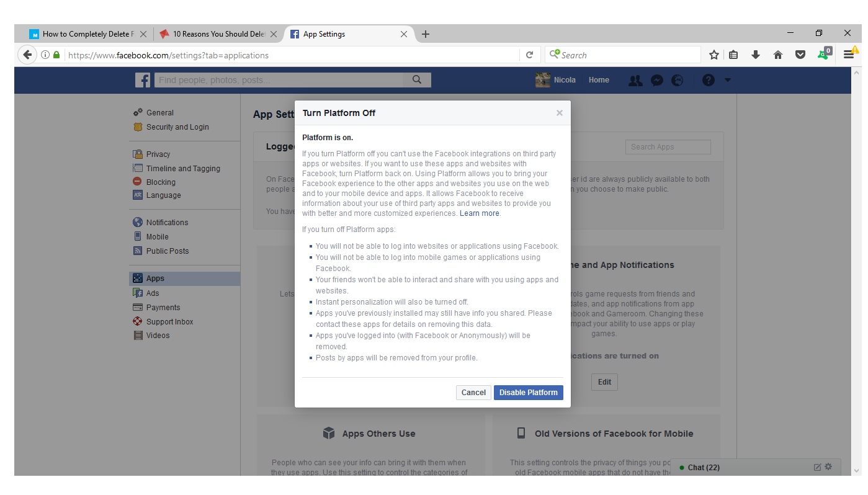Open a new browser tab with plus

pos(426,34)
